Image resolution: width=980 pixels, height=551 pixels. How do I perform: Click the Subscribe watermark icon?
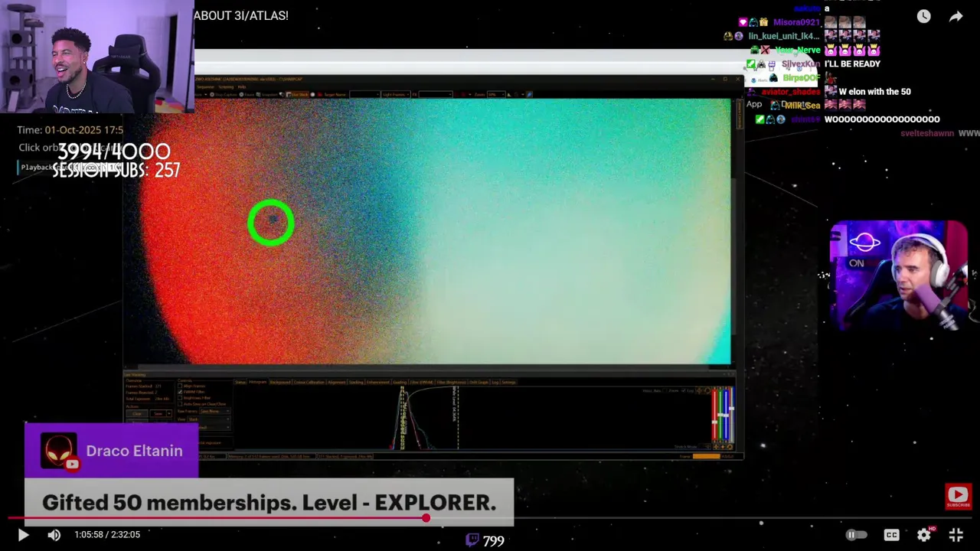tap(958, 496)
